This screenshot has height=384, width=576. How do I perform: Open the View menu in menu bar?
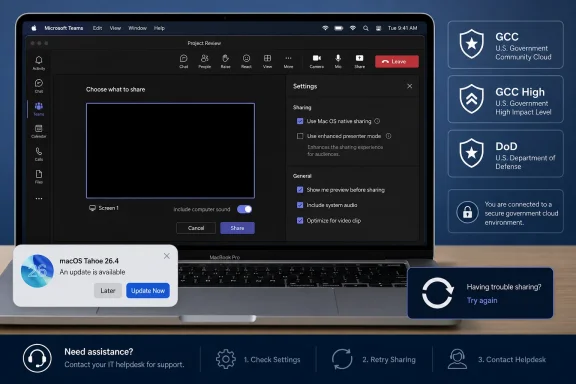(115, 28)
